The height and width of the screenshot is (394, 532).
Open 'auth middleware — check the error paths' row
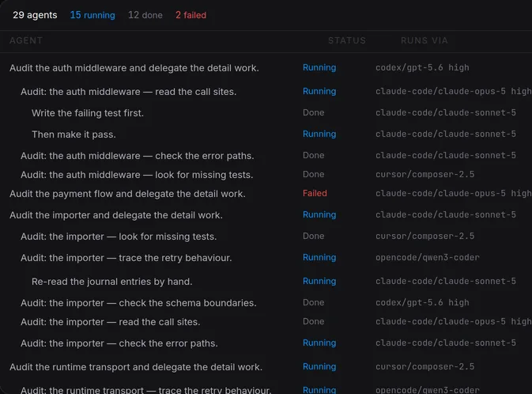tap(266, 156)
